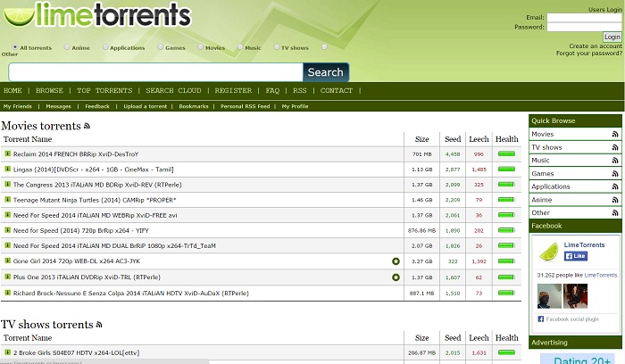Screen dimensions: 625x364
Task: Open the Forgot your password link
Action: click(x=588, y=54)
